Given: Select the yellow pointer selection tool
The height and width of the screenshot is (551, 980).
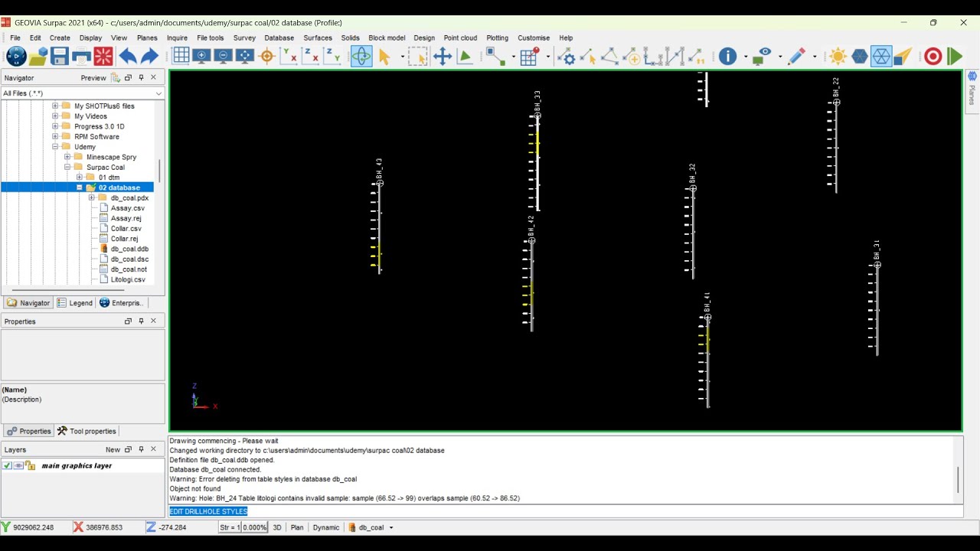Looking at the screenshot, I should tap(384, 56).
